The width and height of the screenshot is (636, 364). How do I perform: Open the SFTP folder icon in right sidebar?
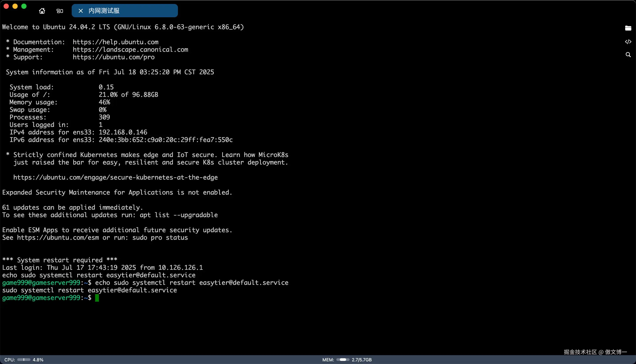[x=628, y=28]
